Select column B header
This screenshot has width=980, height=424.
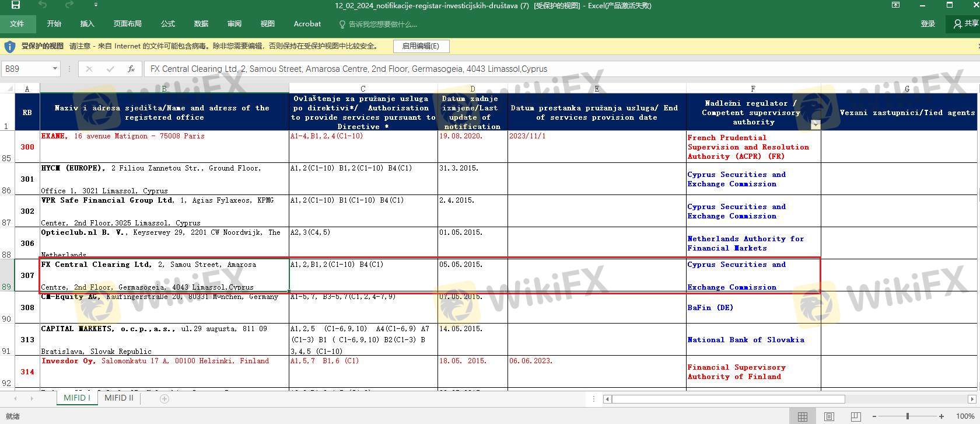pos(164,89)
